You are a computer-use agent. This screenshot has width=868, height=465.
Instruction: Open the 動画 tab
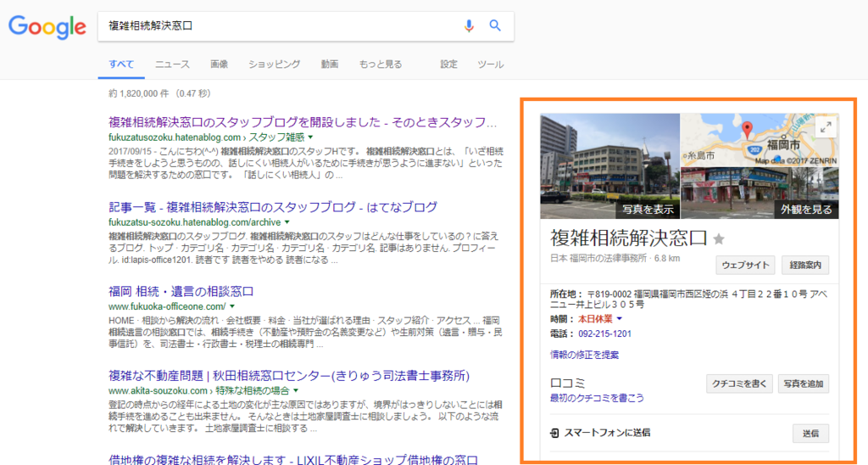point(330,64)
